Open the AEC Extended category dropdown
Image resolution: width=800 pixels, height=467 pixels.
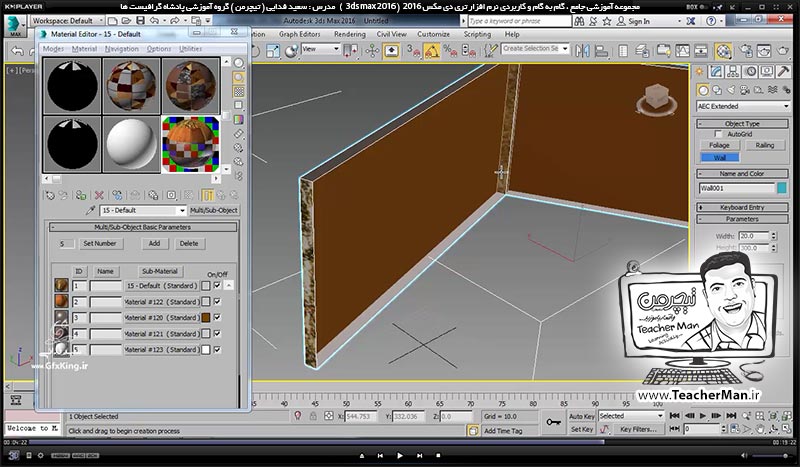coord(743,106)
